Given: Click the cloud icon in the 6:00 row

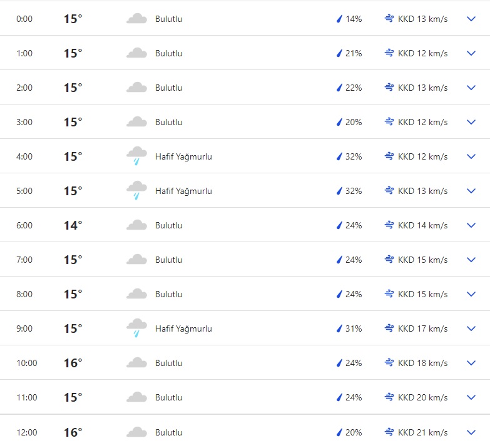Looking at the screenshot, I should [136, 225].
